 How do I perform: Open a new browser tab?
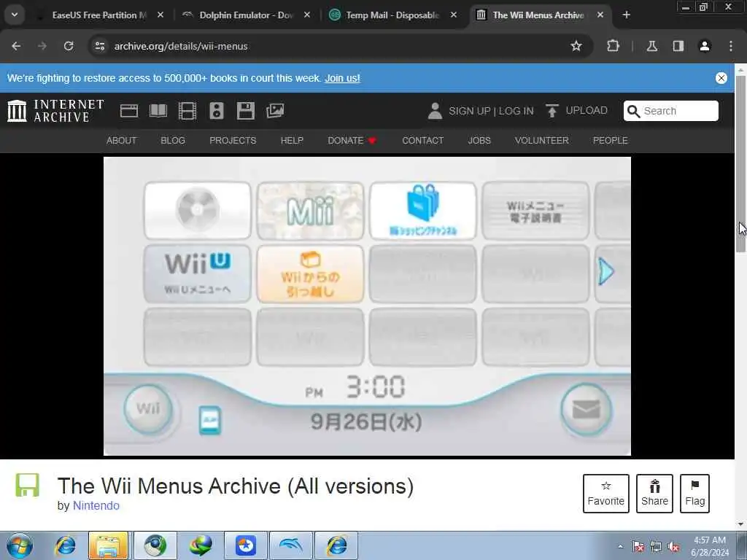point(627,15)
